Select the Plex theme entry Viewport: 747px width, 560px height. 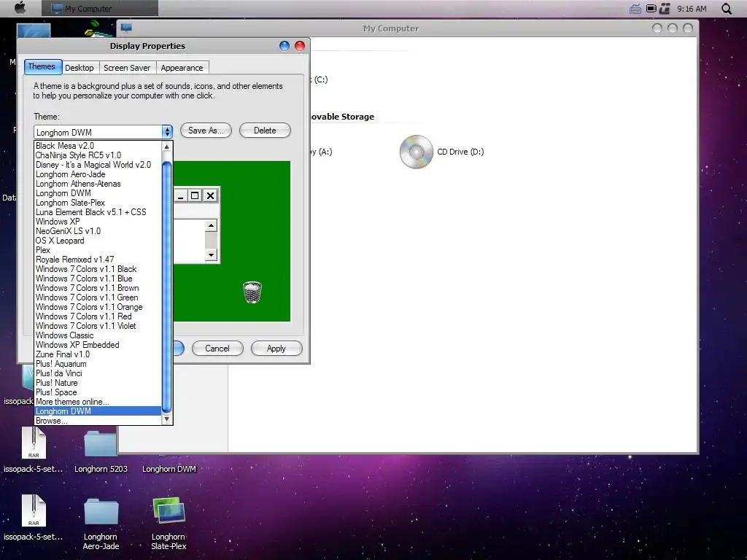pos(98,250)
